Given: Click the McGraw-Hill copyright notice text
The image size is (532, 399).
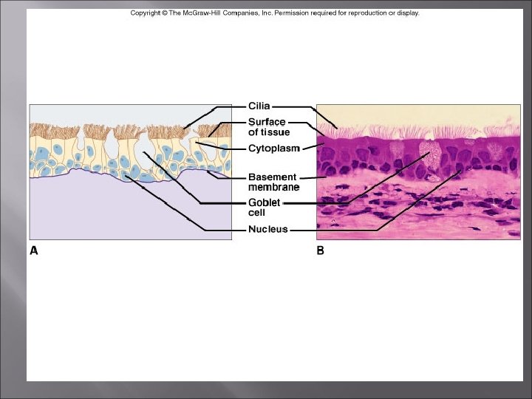Looking at the screenshot, I should click(x=275, y=13).
